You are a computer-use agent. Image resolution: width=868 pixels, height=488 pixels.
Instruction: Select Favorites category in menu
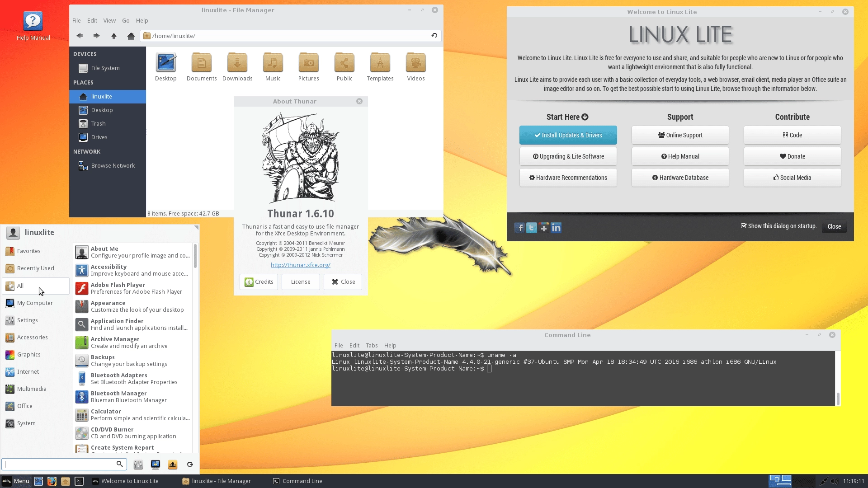tap(36, 251)
